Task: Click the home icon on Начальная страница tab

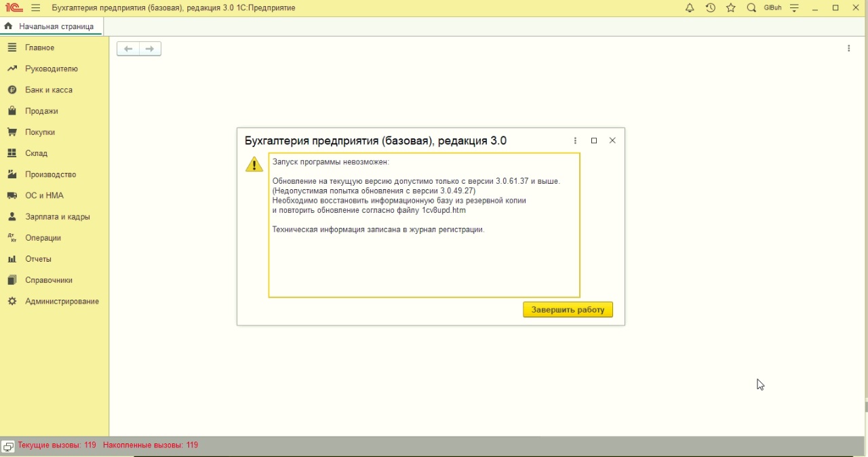Action: click(x=8, y=26)
